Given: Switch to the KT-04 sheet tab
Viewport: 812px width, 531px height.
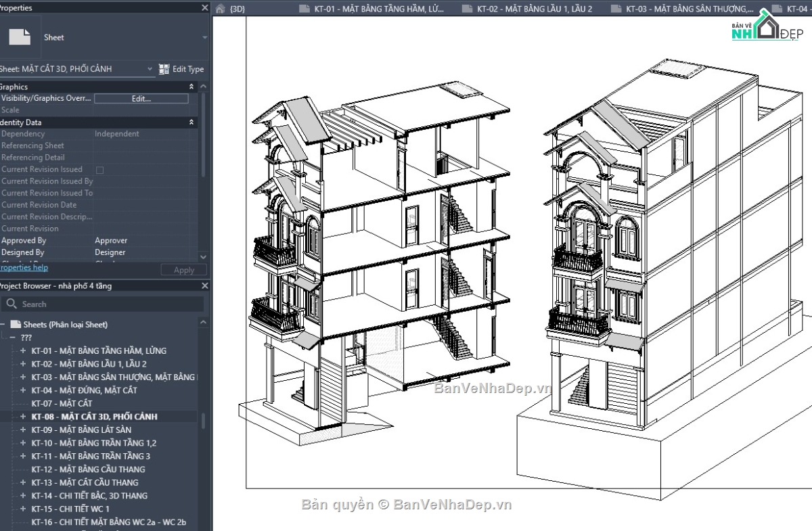Looking at the screenshot, I should [798, 9].
